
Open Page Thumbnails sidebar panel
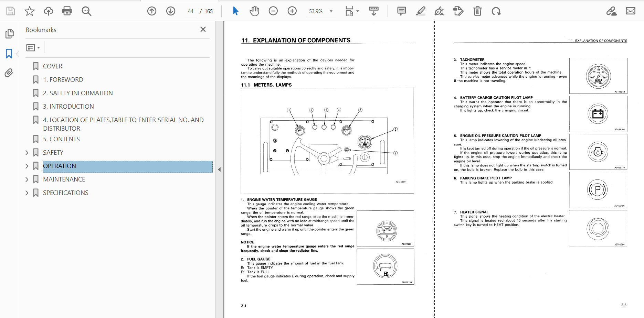point(9,34)
